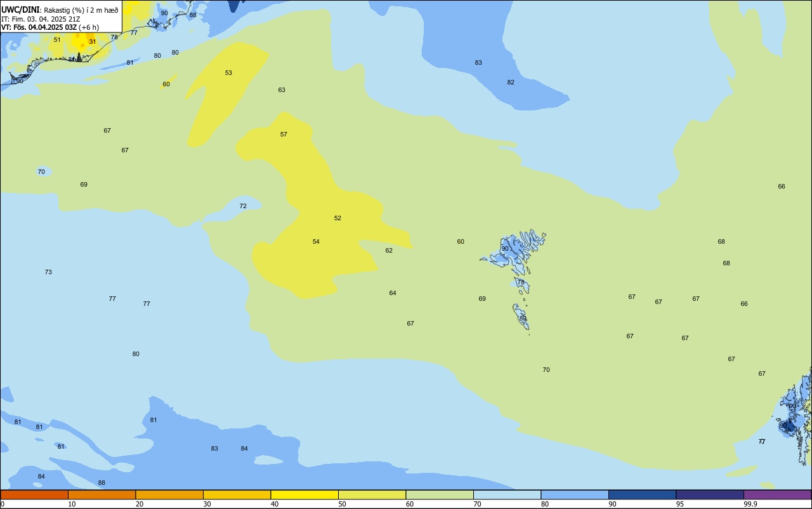812x509 pixels.
Task: Select the bright yellow 40–50 legend swatch
Action: coord(304,494)
